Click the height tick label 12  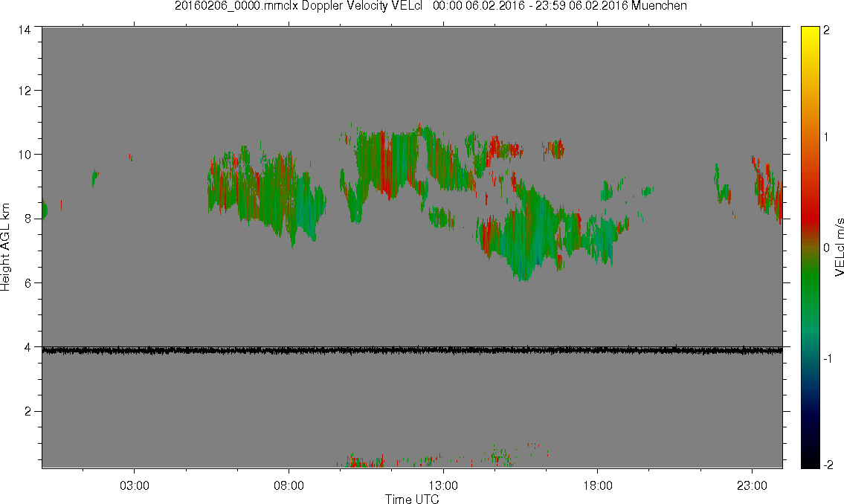pyautogui.click(x=25, y=91)
